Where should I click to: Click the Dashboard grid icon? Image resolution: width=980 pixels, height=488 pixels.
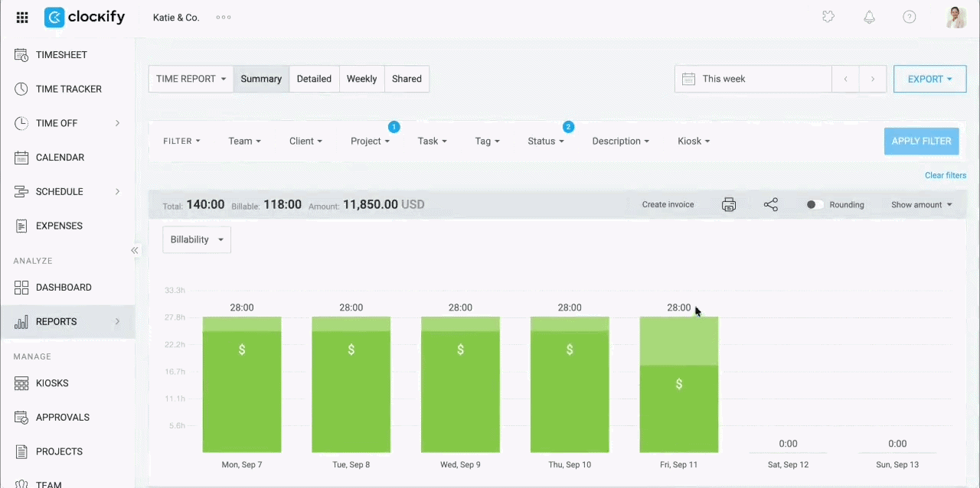point(21,288)
